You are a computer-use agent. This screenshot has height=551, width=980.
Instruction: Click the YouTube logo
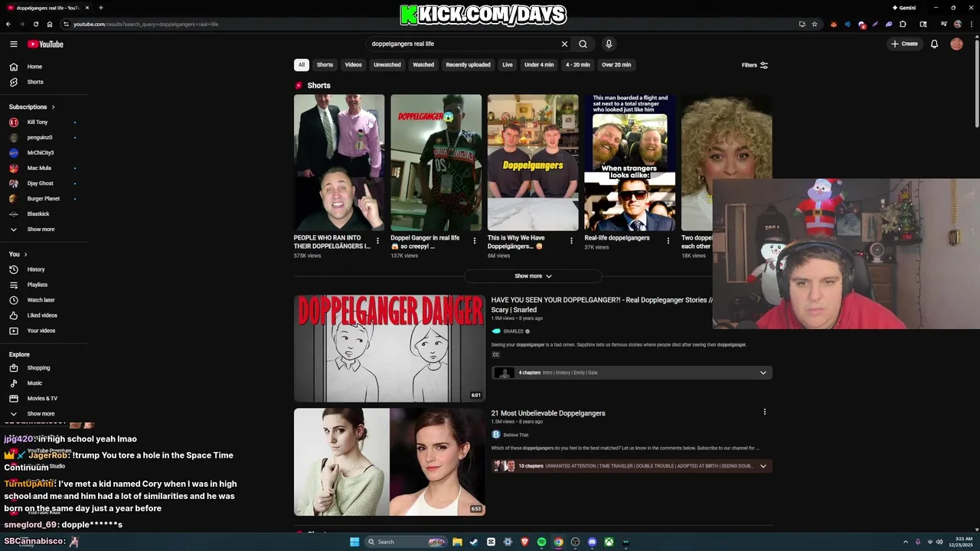[x=45, y=44]
